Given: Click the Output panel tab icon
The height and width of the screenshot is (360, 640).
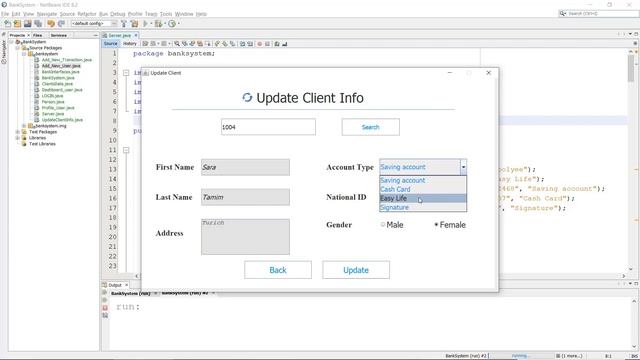Looking at the screenshot, I should tap(104, 285).
